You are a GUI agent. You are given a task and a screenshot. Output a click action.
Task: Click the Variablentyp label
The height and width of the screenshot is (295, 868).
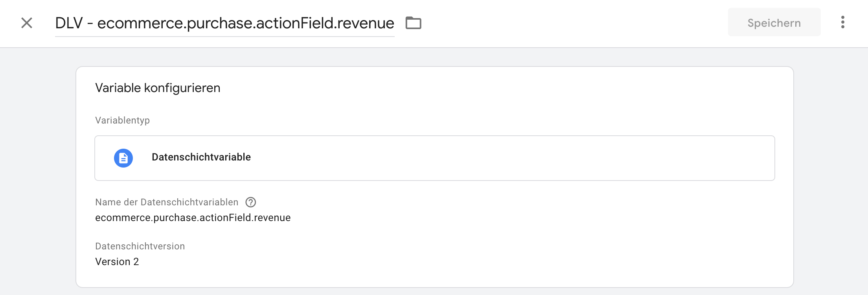pos(122,120)
